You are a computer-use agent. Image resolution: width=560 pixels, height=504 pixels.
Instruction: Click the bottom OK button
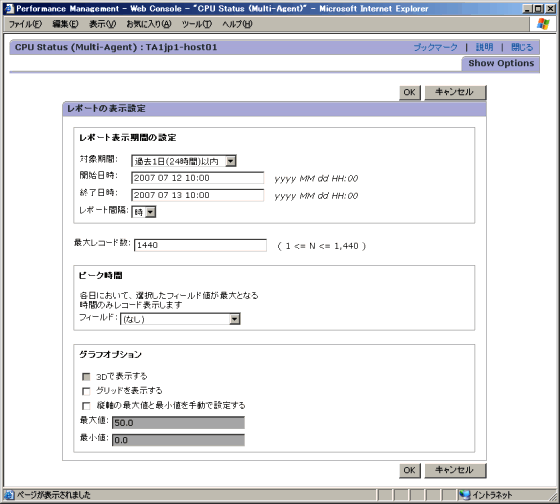coord(410,470)
